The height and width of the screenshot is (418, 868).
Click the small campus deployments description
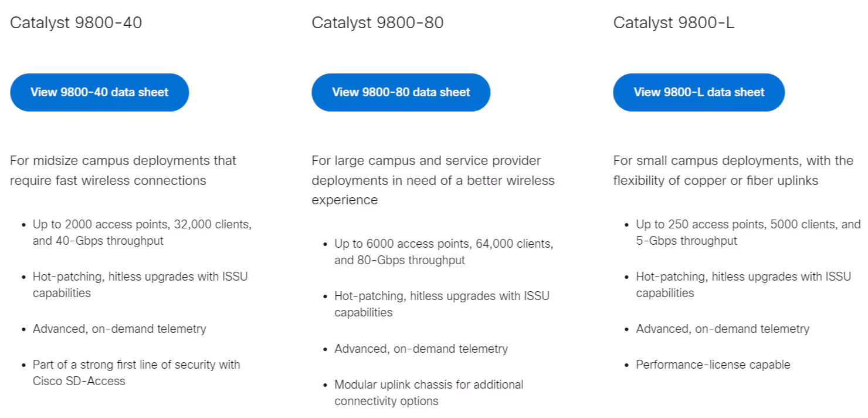[x=733, y=170]
